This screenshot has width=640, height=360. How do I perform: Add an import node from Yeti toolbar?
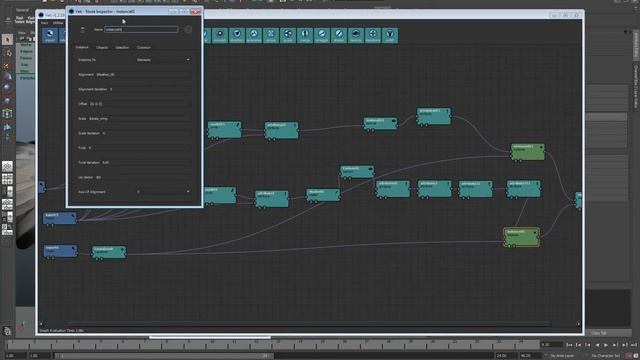50,35
